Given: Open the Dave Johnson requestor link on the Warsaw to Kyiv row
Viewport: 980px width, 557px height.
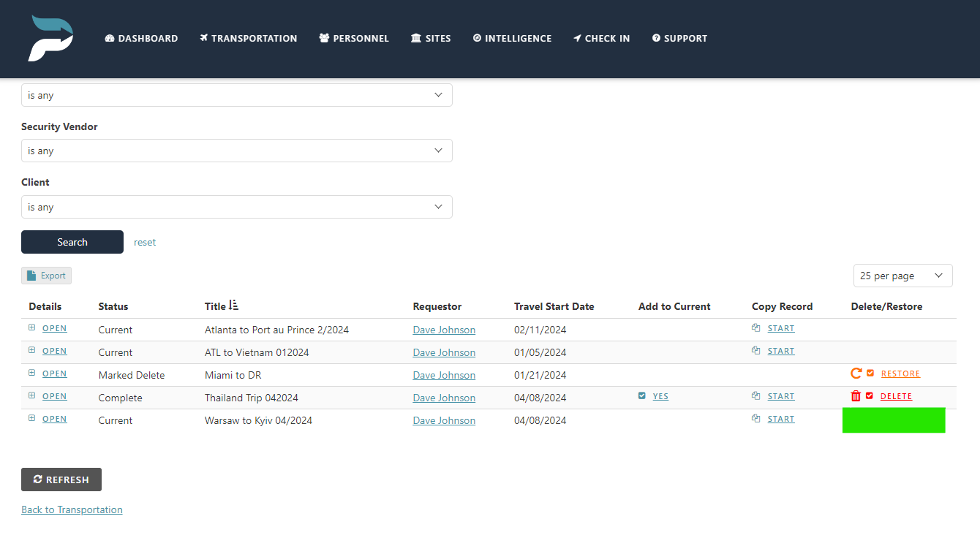Looking at the screenshot, I should (444, 420).
